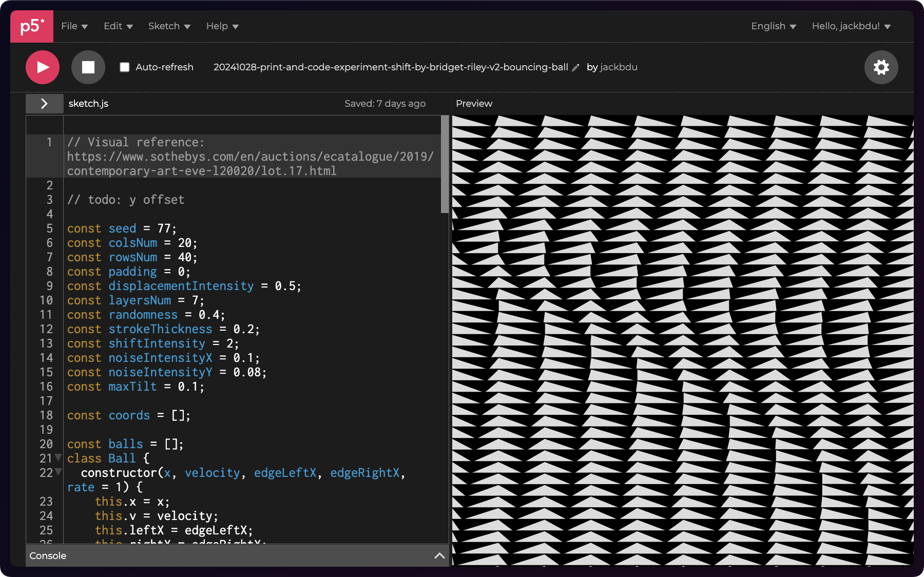Click the sketch title text to rename
Viewport: 924px width, 577px height.
tap(390, 67)
